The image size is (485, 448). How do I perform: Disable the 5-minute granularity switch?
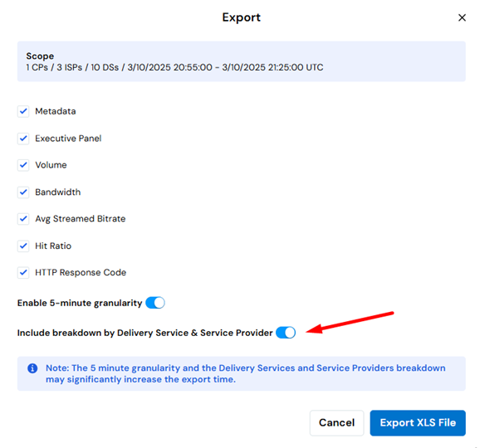155,303
